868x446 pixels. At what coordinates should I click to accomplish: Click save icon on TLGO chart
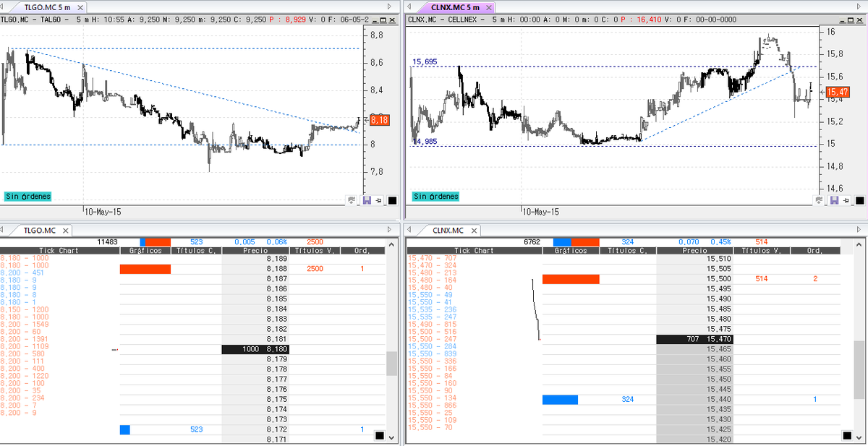367,200
